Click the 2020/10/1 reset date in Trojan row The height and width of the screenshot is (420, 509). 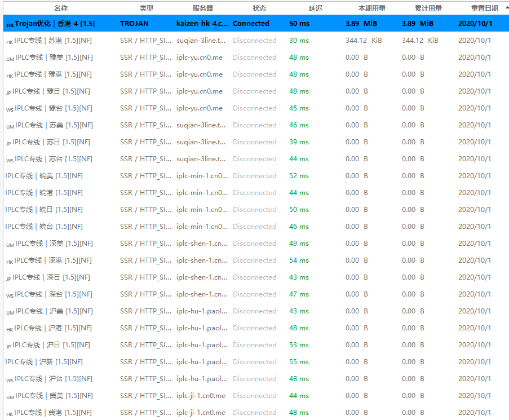tap(475, 23)
